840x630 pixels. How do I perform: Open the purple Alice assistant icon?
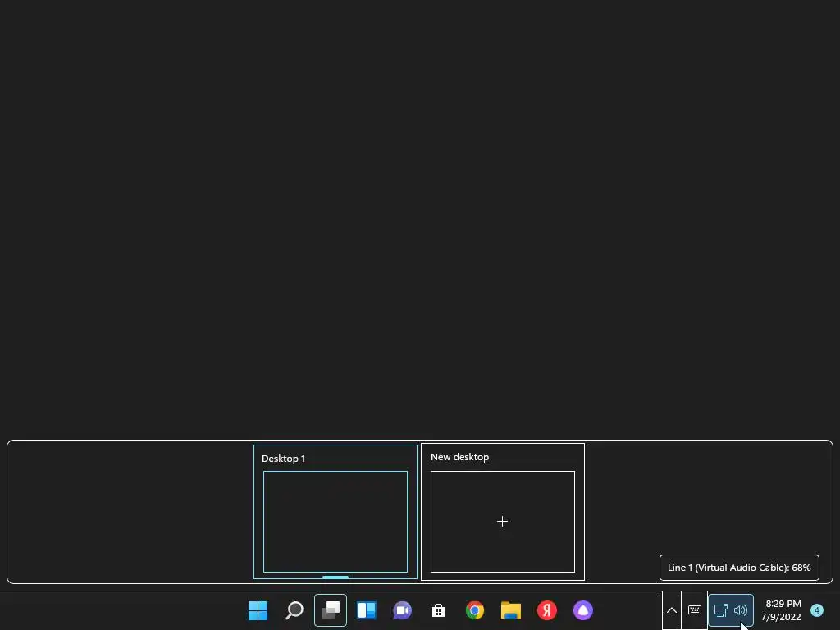pos(583,610)
